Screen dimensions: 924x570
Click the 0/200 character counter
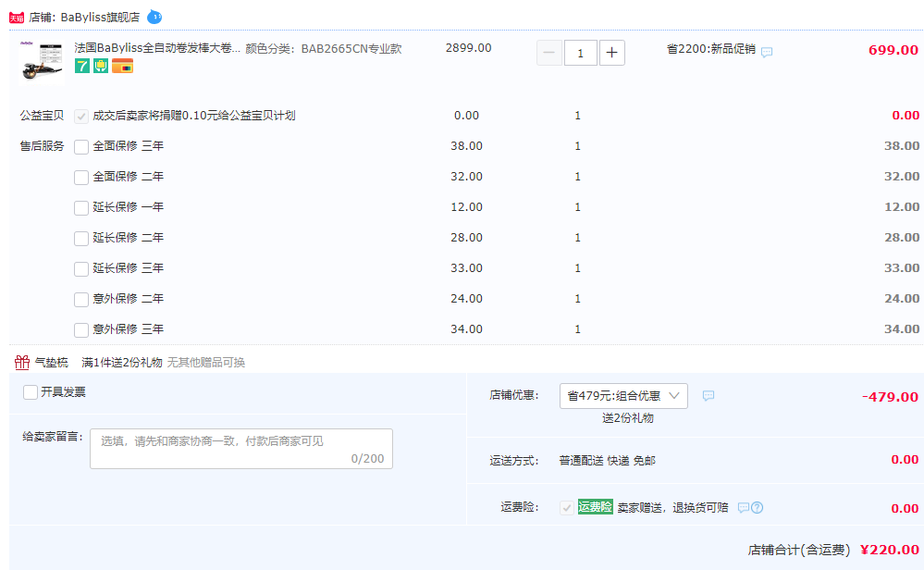pos(367,458)
